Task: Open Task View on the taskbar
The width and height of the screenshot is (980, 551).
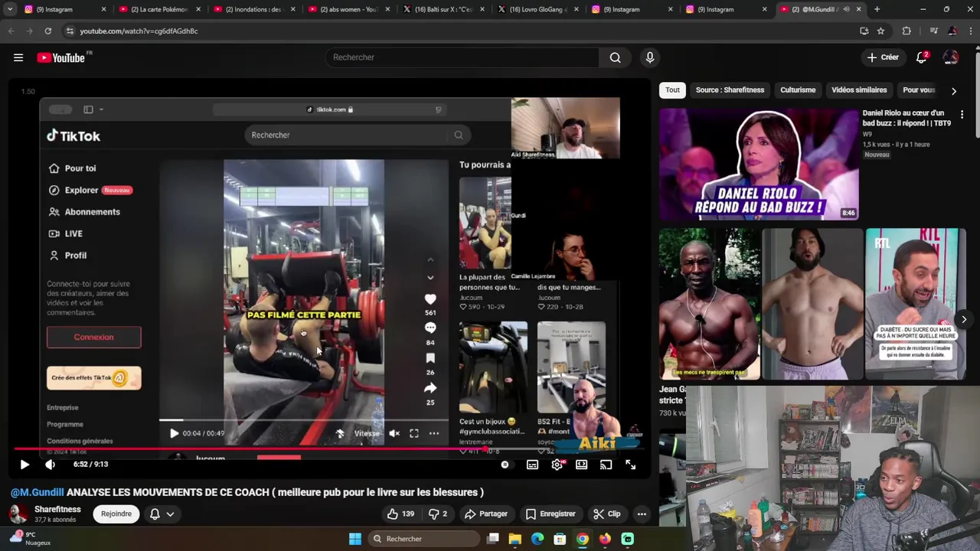Action: coord(493,539)
